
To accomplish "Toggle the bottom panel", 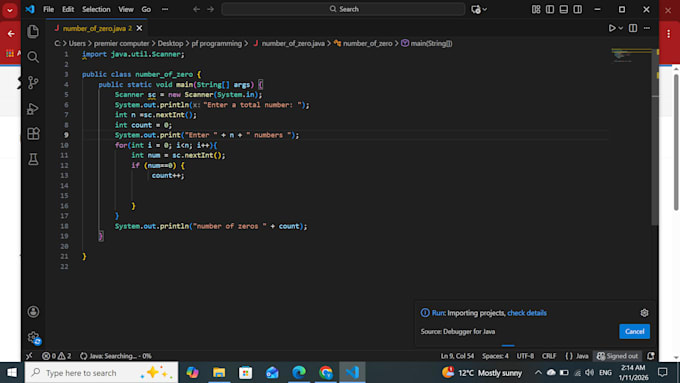I will [564, 9].
